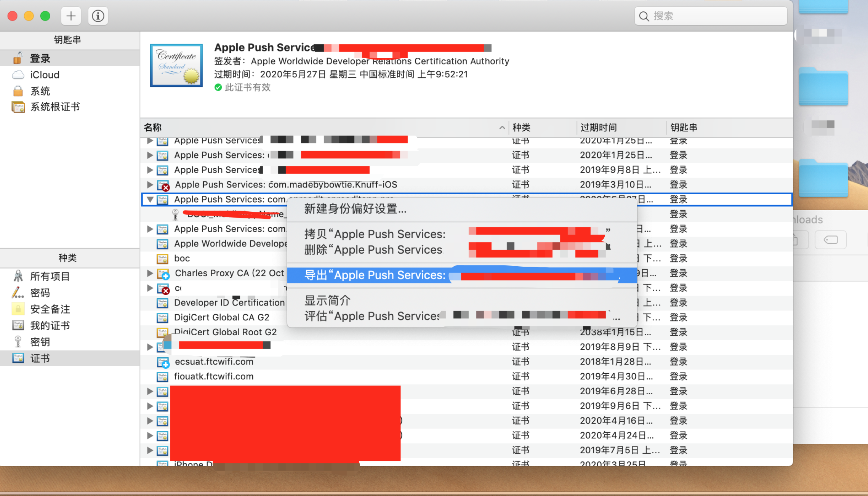868x496 pixels.
Task: Expand the Knuff-iOS push certificate row
Action: [x=150, y=185]
